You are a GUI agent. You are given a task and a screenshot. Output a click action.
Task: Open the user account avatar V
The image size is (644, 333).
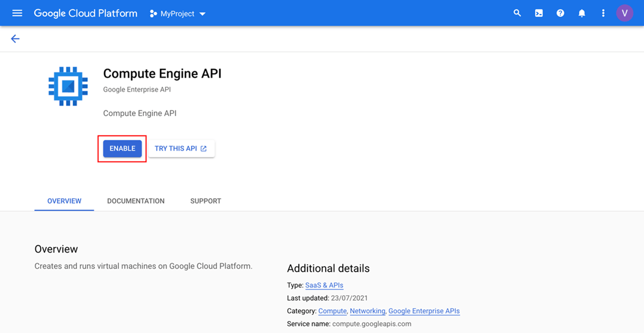(625, 13)
